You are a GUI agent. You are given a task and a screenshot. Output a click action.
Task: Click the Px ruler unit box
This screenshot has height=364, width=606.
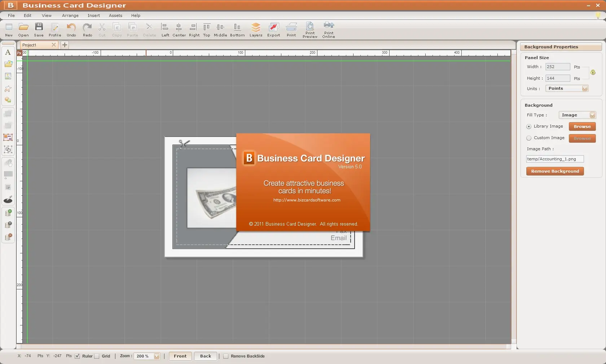19,53
